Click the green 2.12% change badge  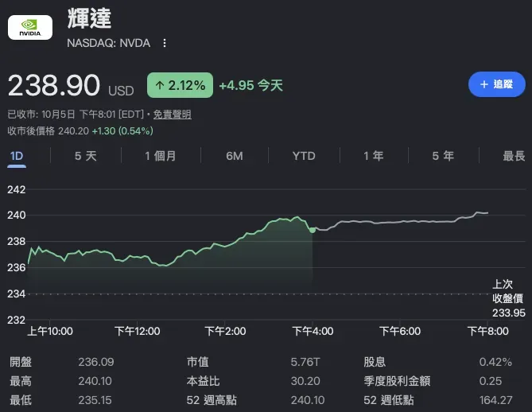pyautogui.click(x=181, y=85)
